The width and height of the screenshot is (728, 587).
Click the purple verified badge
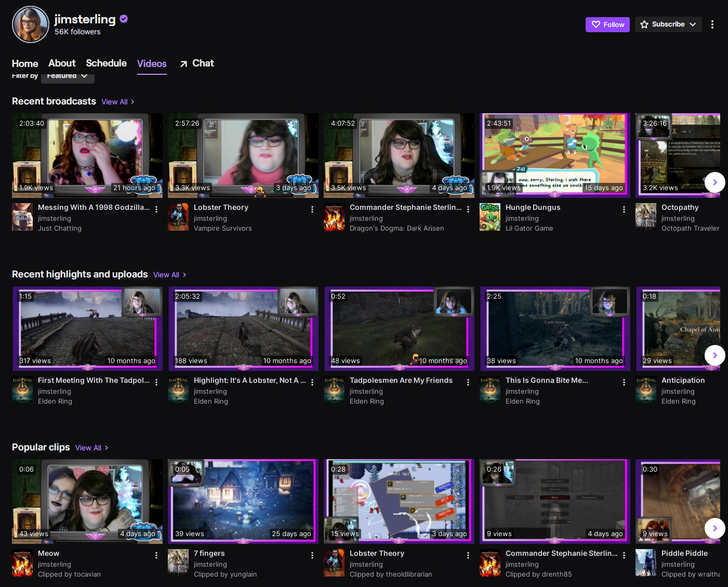click(x=124, y=19)
